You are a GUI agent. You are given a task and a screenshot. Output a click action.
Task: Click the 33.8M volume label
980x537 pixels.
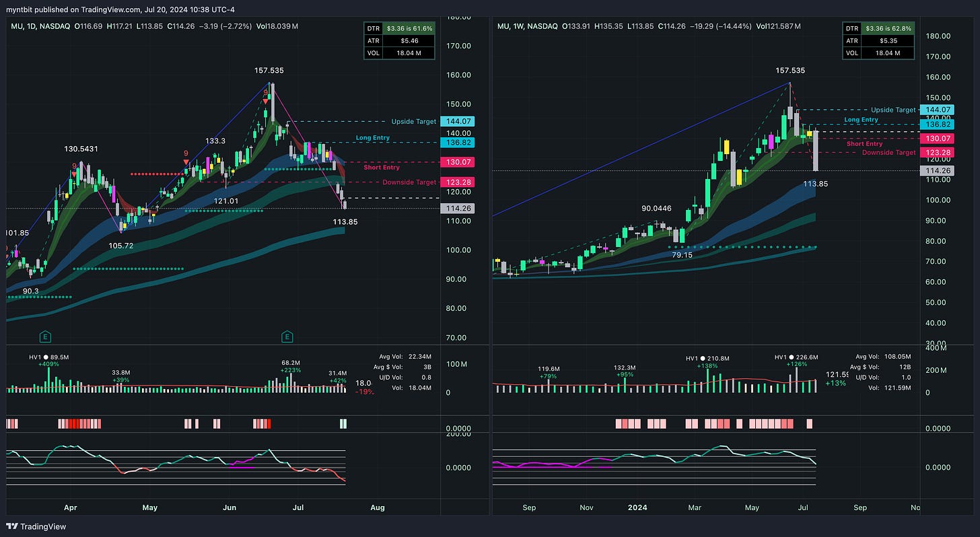121,372
